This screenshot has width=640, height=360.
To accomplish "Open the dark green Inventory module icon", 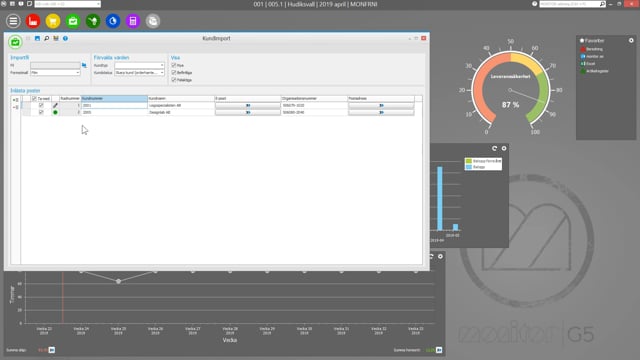I will 93,21.
